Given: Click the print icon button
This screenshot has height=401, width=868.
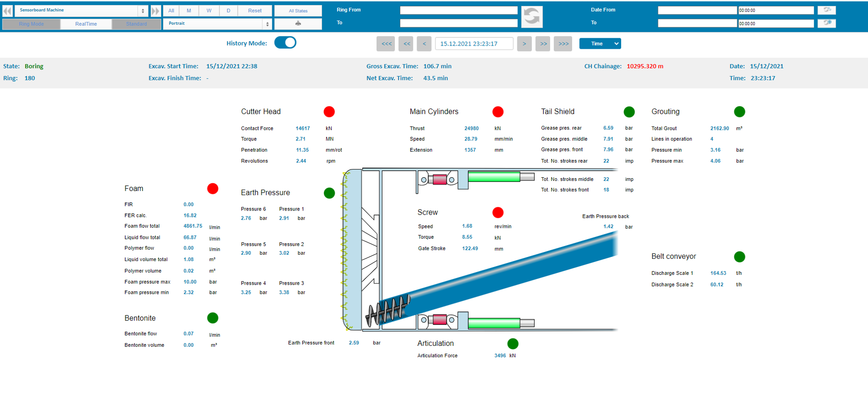Looking at the screenshot, I should 298,24.
